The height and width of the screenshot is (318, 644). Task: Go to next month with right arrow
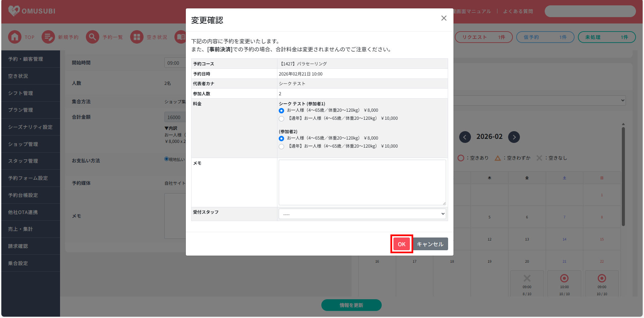pos(514,137)
